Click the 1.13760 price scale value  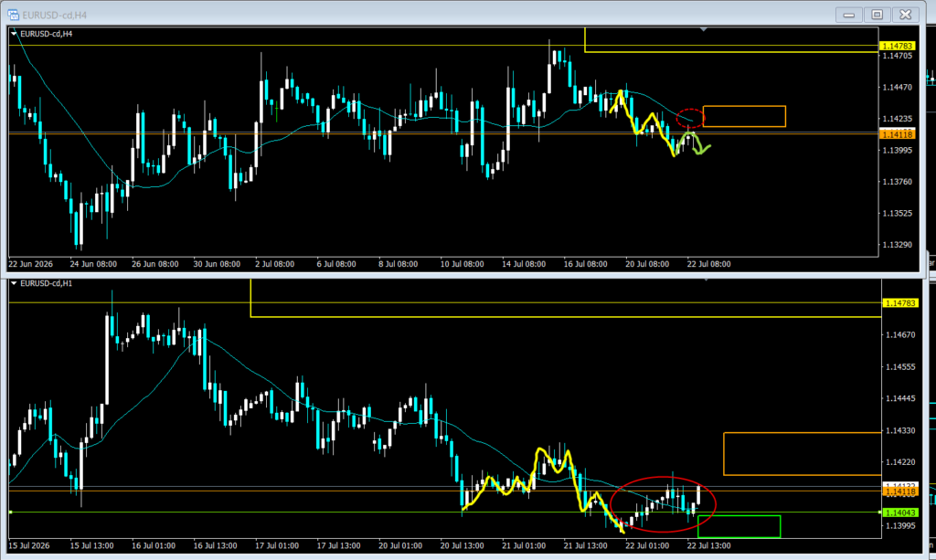(x=898, y=182)
